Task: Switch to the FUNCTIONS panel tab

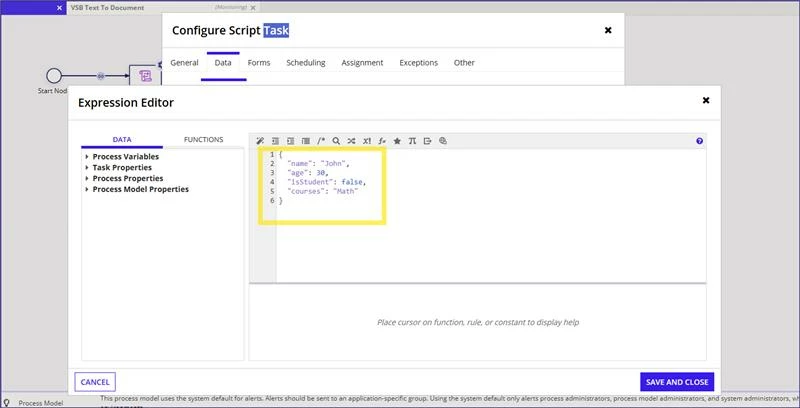Action: [204, 139]
